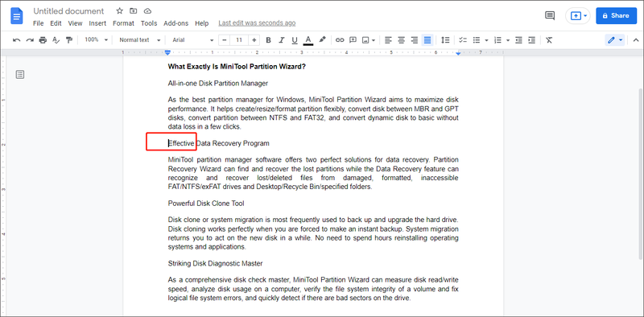Clear formatting with the Tx icon

point(549,40)
